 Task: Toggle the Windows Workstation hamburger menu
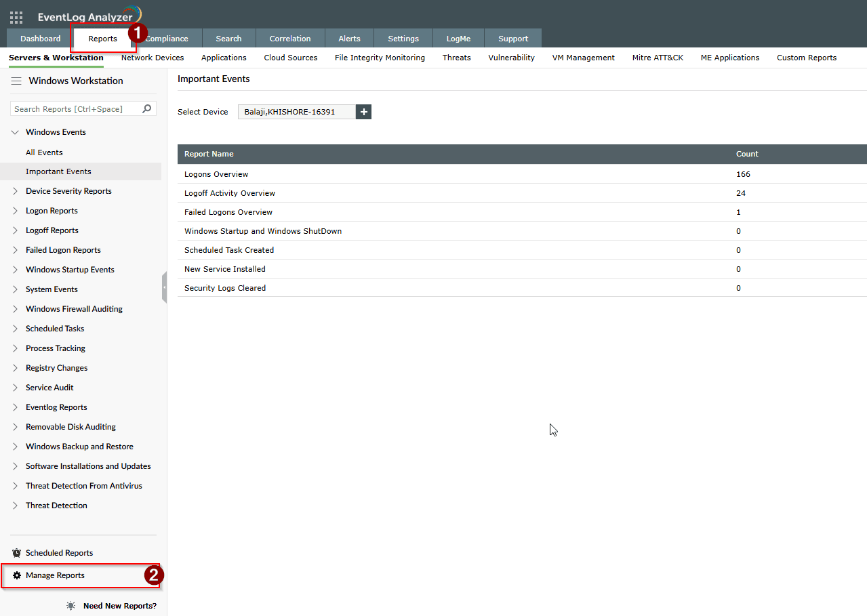coord(16,81)
